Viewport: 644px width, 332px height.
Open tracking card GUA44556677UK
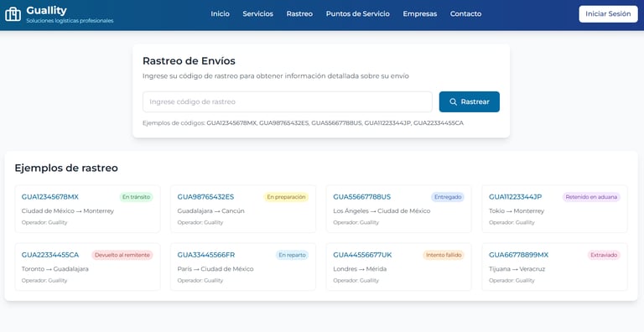coord(399,267)
